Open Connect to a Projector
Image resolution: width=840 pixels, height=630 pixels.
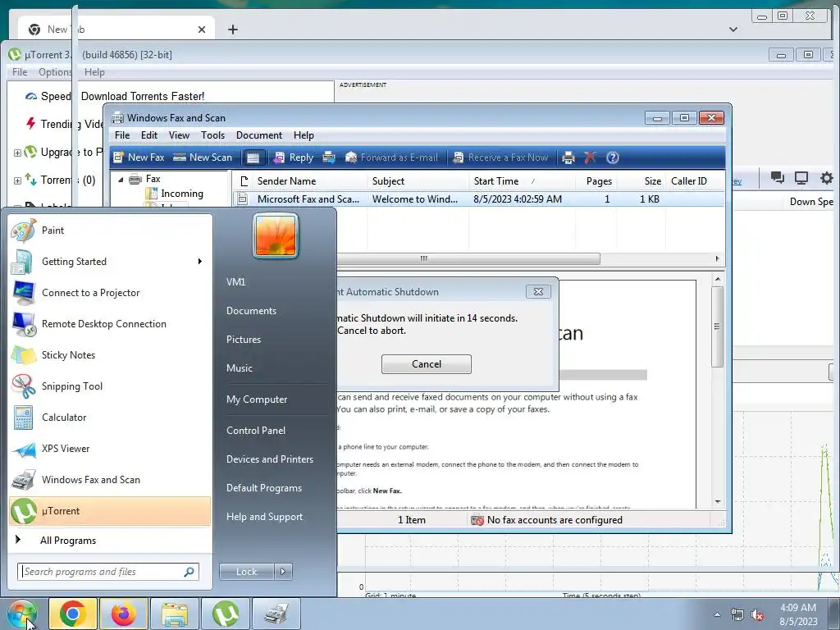110,293
